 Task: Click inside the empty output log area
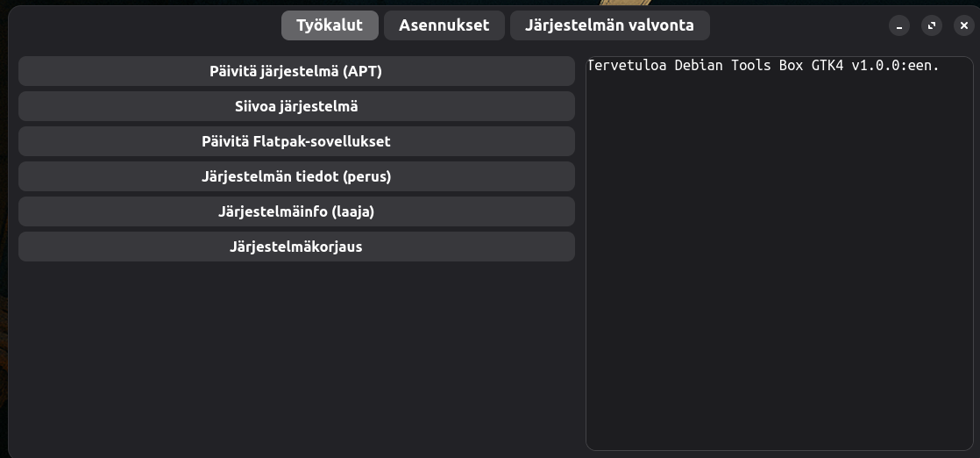click(x=778, y=263)
